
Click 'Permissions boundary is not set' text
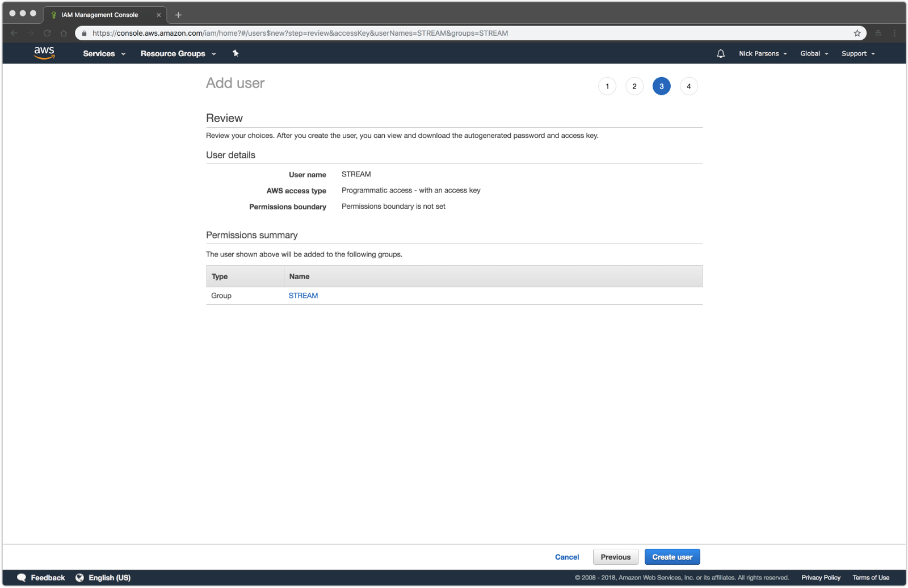point(393,206)
